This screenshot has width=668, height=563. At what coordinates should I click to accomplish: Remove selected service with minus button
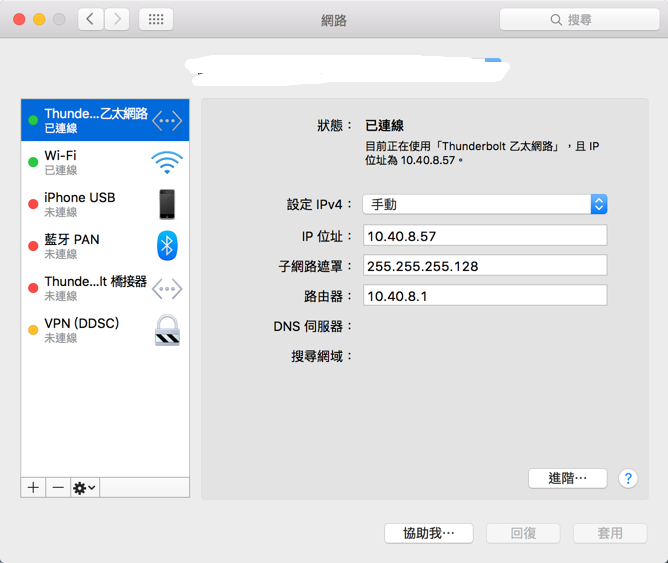58,488
